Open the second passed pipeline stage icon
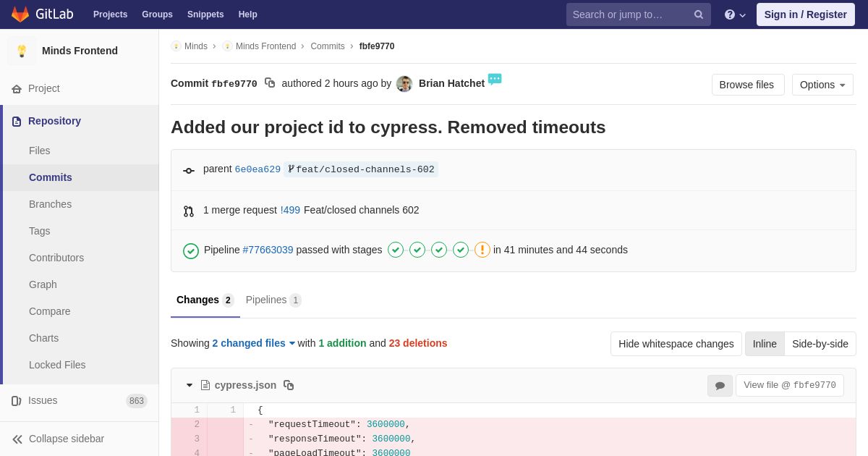868x456 pixels. (417, 250)
